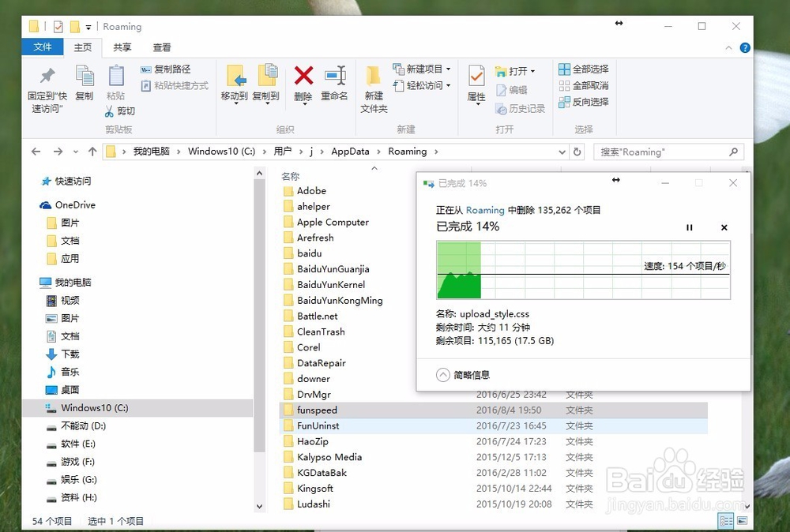Click the Up one level arrow
The width and height of the screenshot is (790, 532).
[x=92, y=152]
